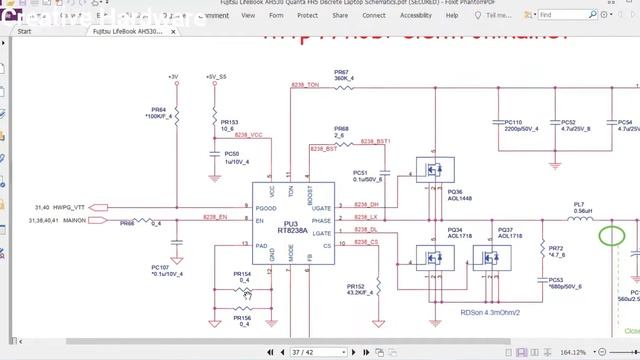Click the RDSon 4.3mOhm/2 note

click(490, 313)
